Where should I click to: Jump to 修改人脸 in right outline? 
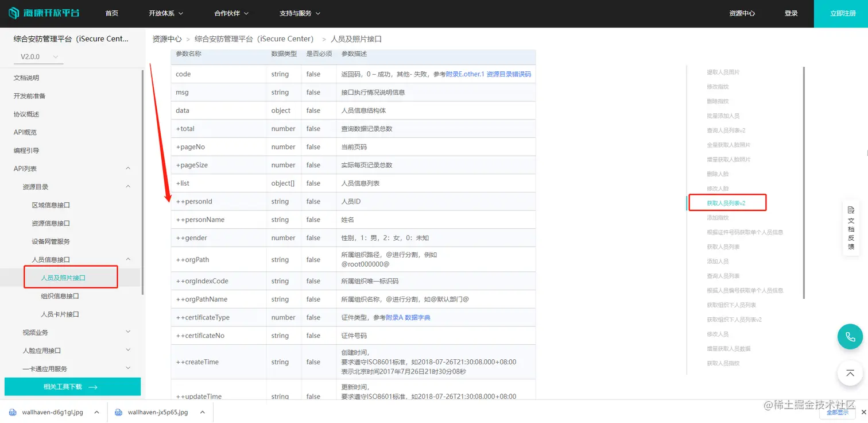(718, 189)
